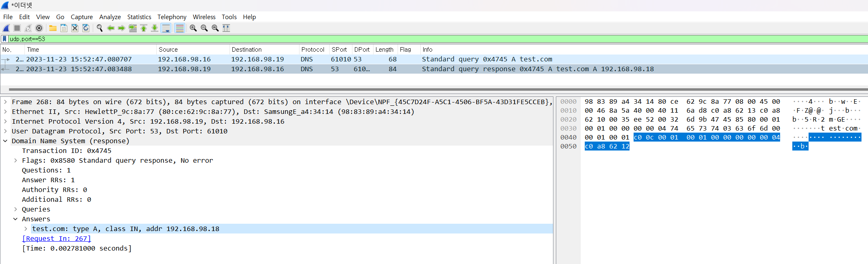
Task: Go back in packet history
Action: (111, 28)
